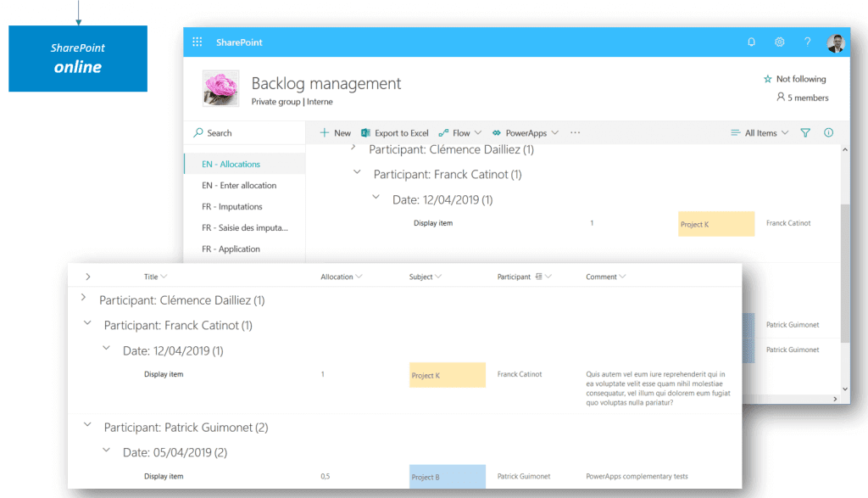Image resolution: width=868 pixels, height=498 pixels.
Task: Open the PowerApps dropdown menu
Action: tap(525, 132)
